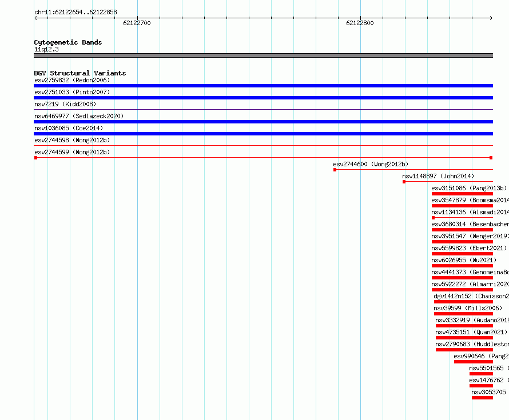
Task: Click the red bar under nsv5599823 (Ebert2021)
Action: pos(462,254)
